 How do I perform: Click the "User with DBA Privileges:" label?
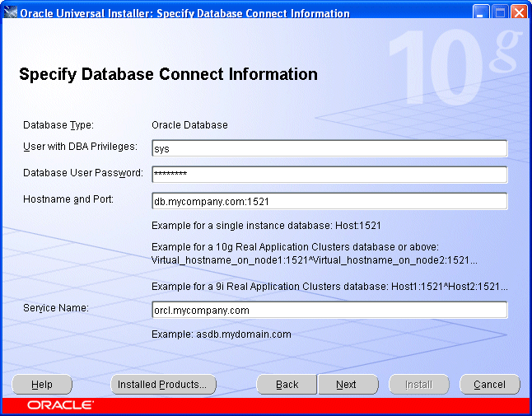[80, 147]
